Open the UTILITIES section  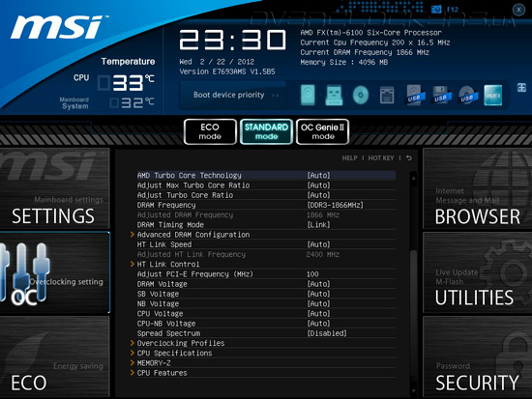[x=478, y=272]
